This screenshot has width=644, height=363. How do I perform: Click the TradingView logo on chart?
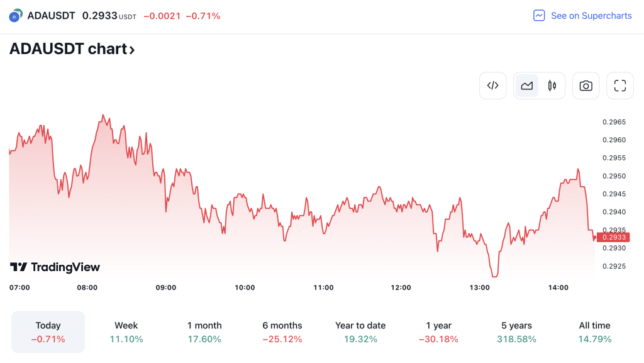pos(55,267)
